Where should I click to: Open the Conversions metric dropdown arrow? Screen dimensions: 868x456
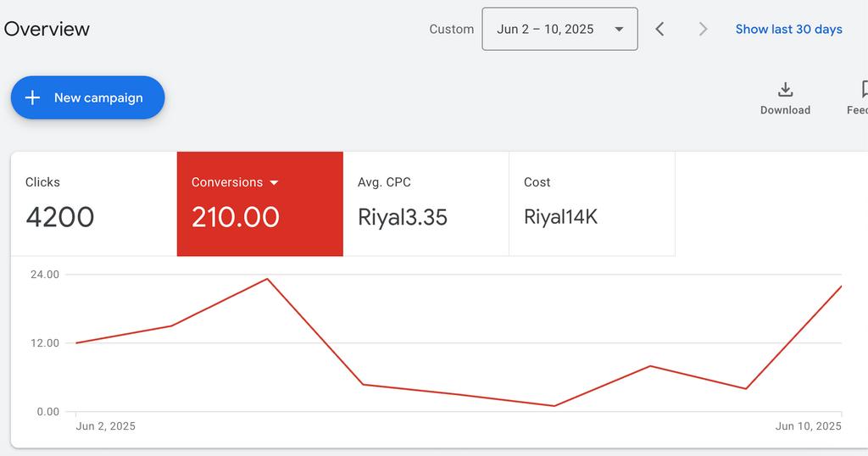274,182
